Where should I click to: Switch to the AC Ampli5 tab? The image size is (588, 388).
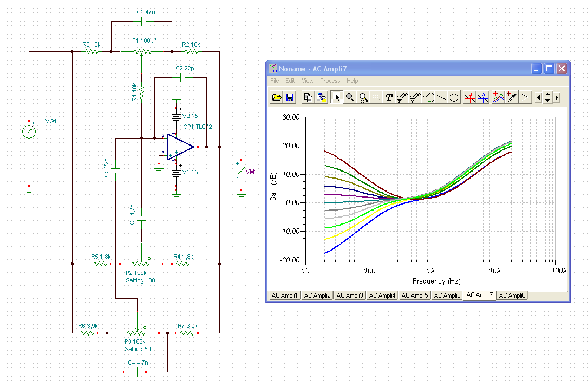[x=415, y=295]
